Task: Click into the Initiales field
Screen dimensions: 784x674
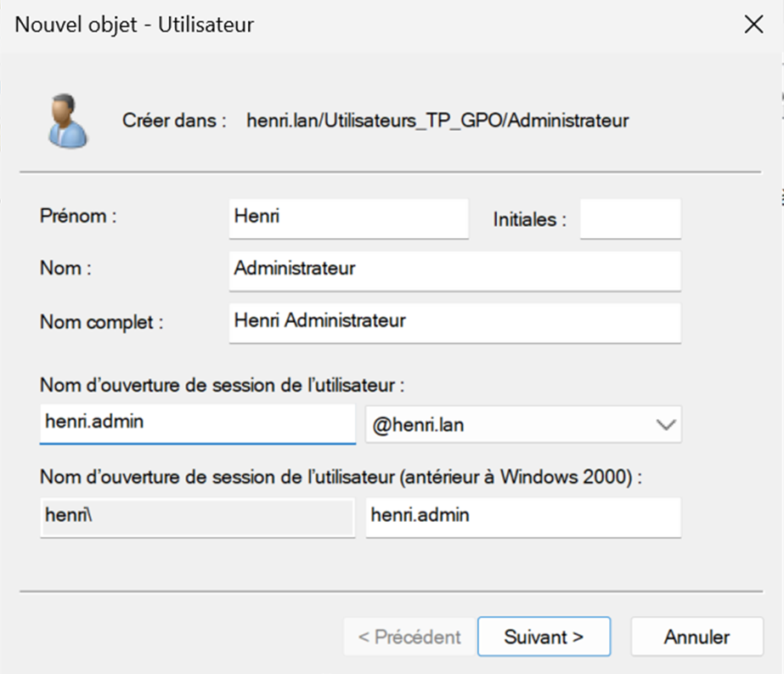Action: (630, 218)
